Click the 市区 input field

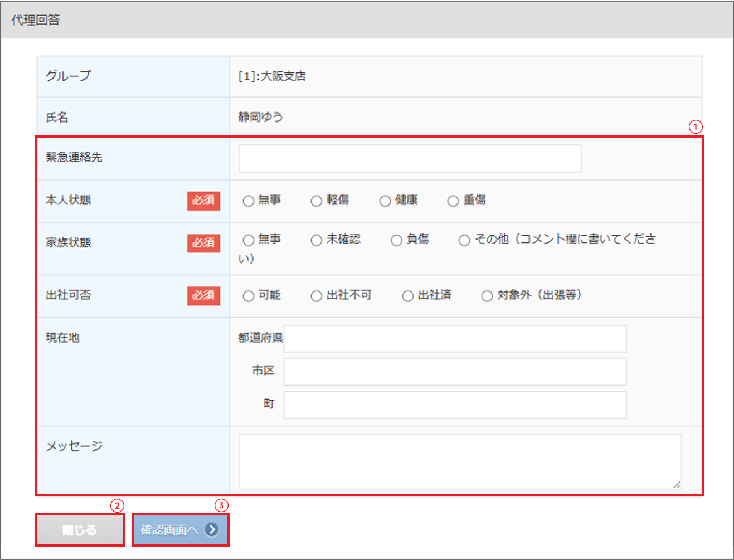(455, 372)
